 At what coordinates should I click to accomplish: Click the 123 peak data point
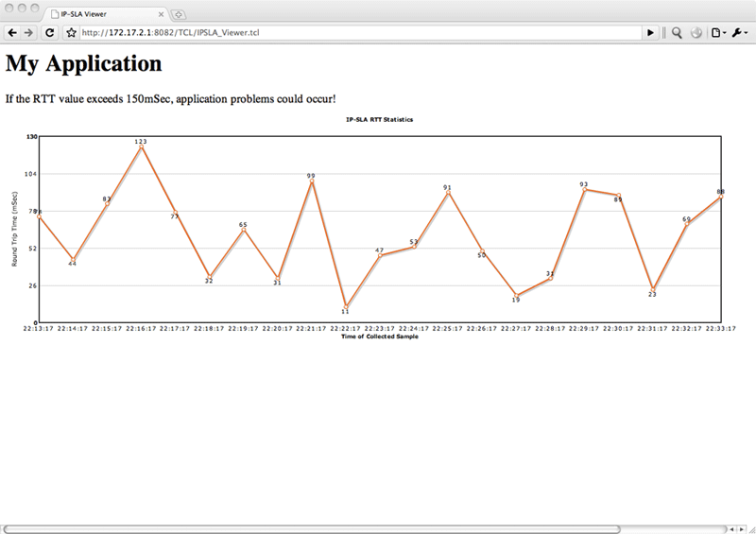141,147
